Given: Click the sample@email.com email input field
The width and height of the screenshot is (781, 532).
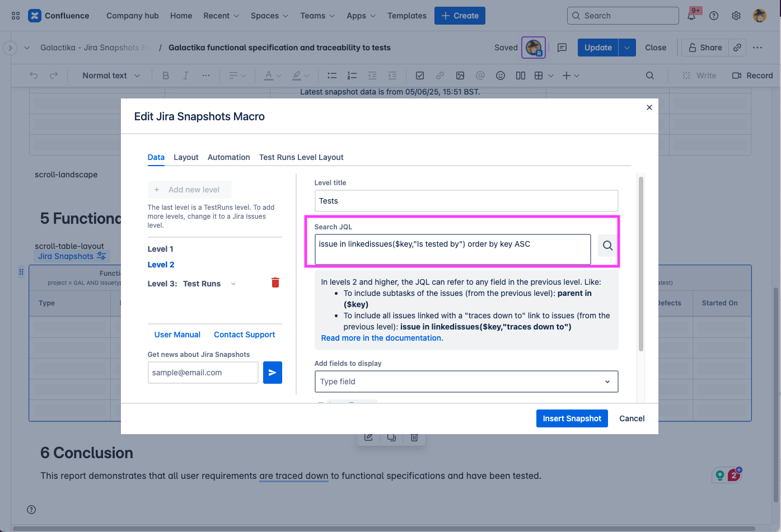Looking at the screenshot, I should tap(203, 373).
